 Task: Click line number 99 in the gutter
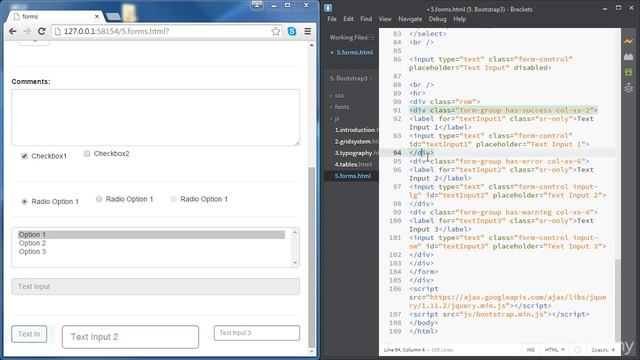[x=397, y=212]
